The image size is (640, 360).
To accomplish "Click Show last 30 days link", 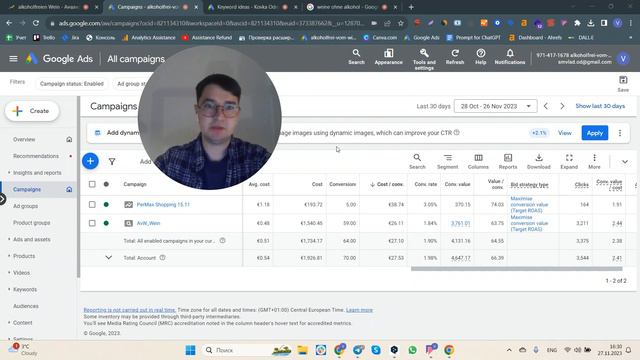I will pyautogui.click(x=600, y=106).
